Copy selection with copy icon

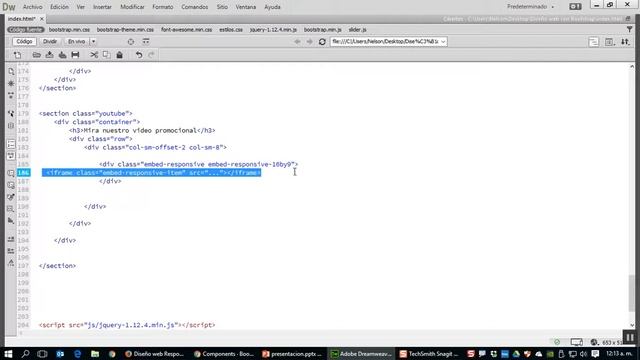click(106, 55)
